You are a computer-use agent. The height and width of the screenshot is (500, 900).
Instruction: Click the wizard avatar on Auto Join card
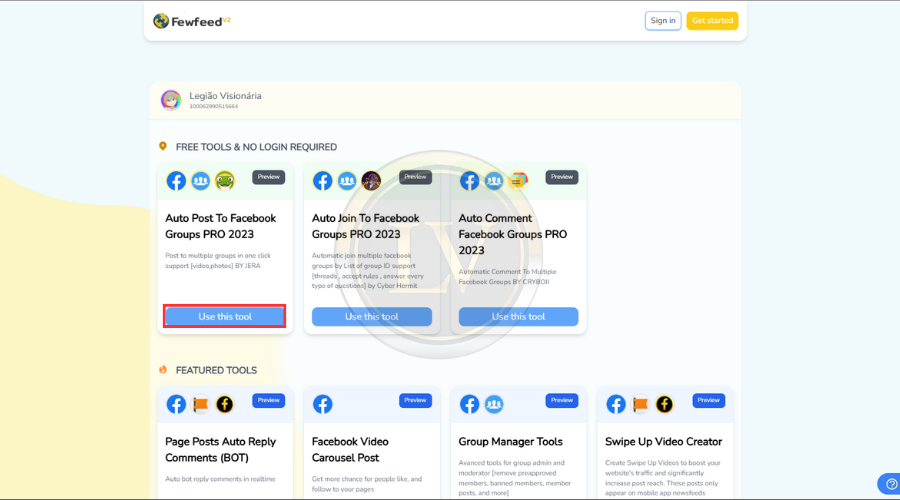click(371, 181)
